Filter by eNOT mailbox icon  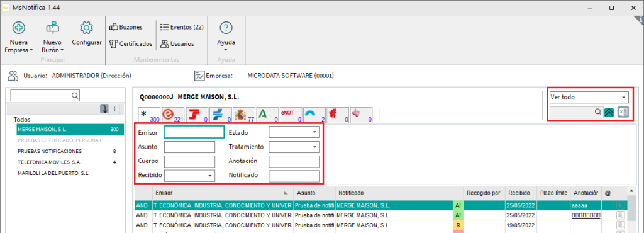291,115
